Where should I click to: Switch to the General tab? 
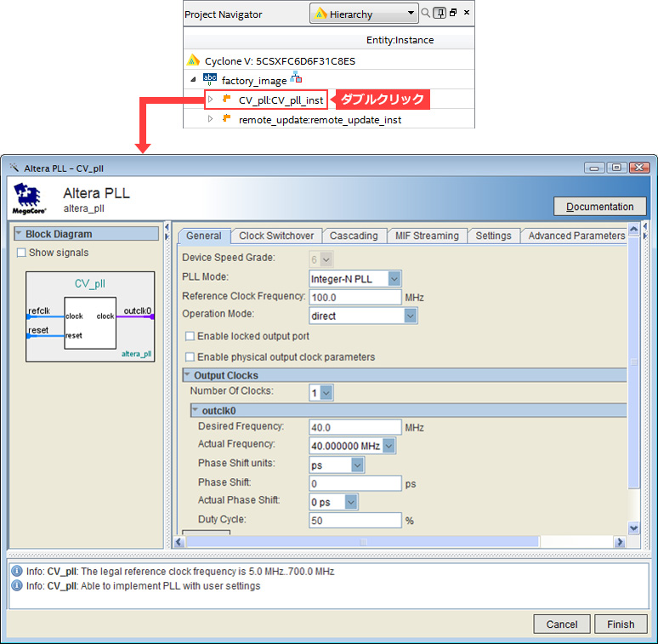point(204,236)
